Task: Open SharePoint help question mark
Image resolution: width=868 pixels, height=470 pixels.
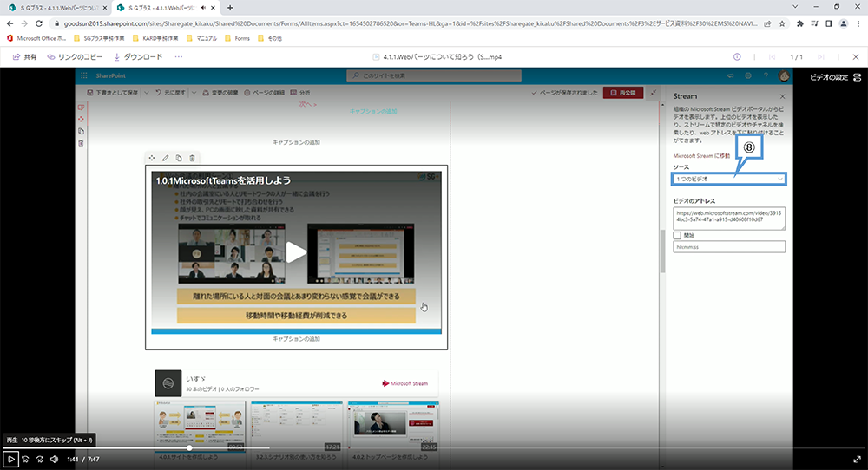Action: pyautogui.click(x=766, y=75)
